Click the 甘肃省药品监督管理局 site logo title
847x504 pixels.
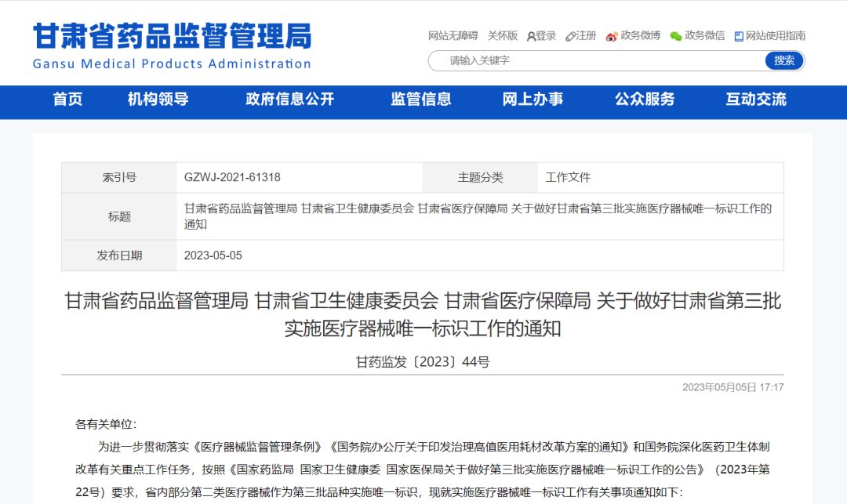(173, 36)
